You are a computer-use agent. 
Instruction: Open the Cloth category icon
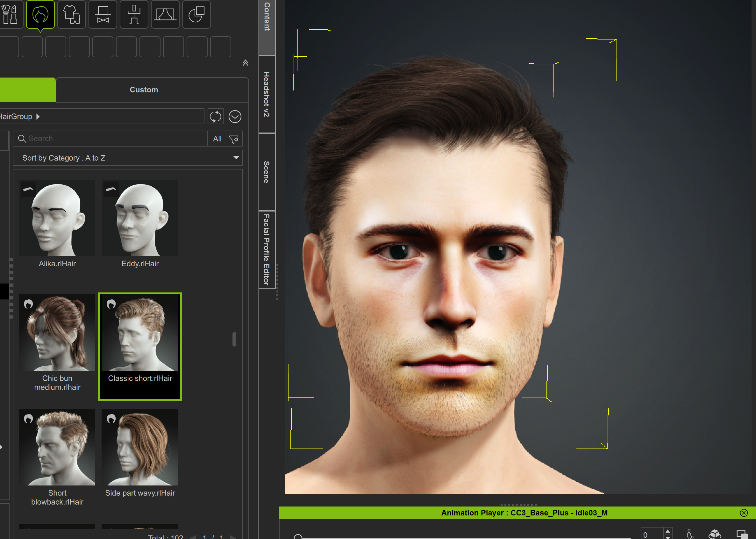tap(71, 14)
